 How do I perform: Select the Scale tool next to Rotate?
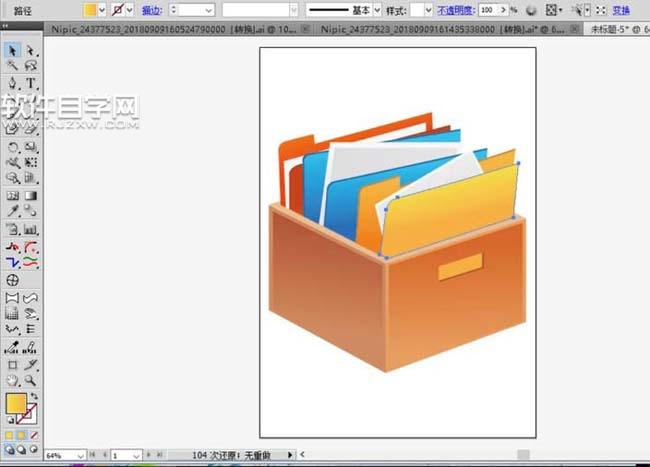pos(31,147)
